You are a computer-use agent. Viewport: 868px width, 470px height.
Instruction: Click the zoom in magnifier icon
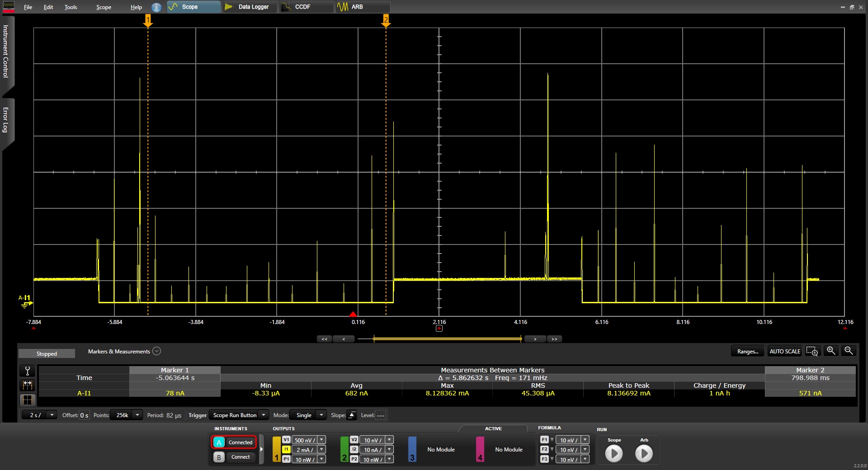(831, 351)
